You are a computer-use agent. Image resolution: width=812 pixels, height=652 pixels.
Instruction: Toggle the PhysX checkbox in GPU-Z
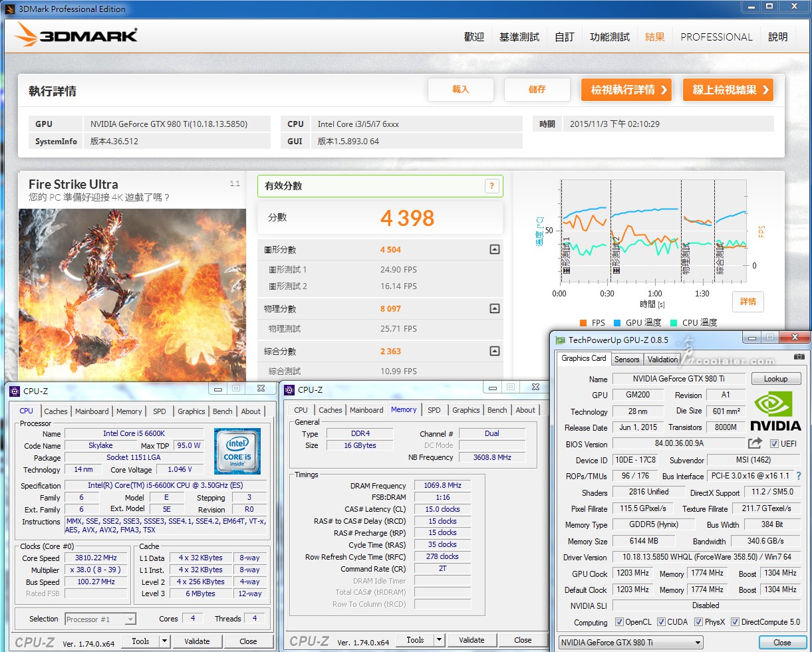[698, 622]
